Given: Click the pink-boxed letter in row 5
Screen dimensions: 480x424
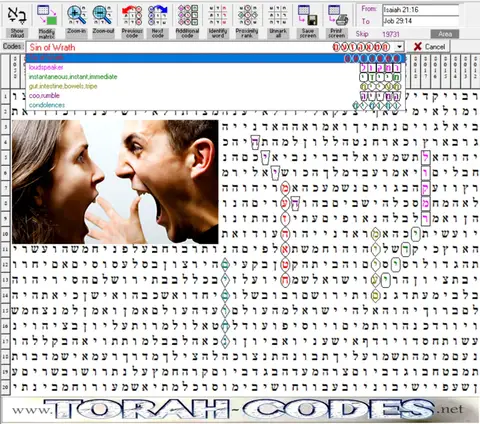Looking at the screenshot, I should [426, 157].
